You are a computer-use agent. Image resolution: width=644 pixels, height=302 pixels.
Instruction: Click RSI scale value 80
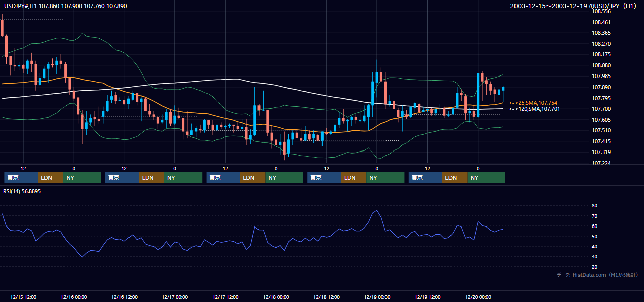[595, 206]
